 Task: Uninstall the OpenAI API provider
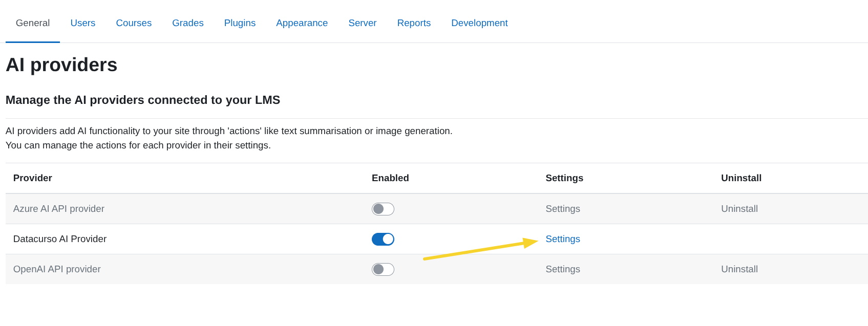coord(739,269)
